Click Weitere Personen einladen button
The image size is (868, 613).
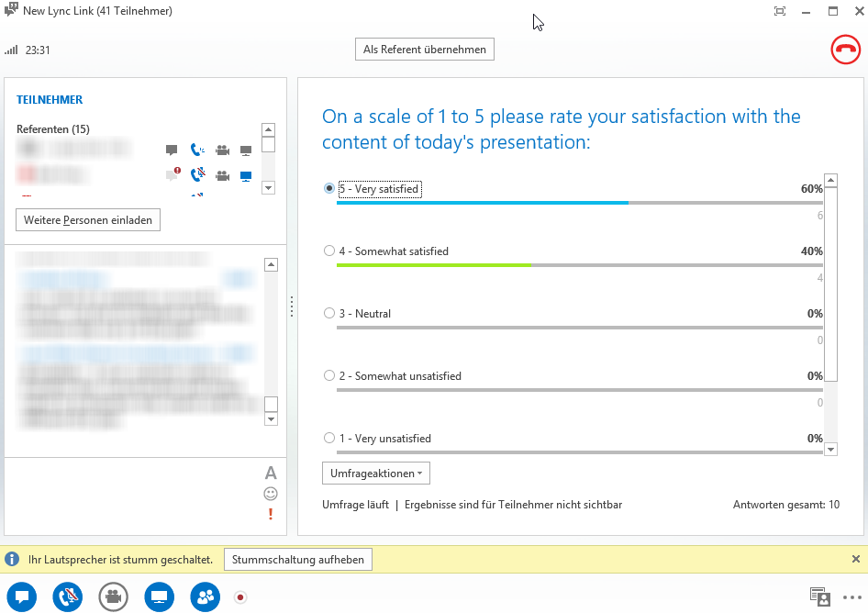pyautogui.click(x=88, y=220)
